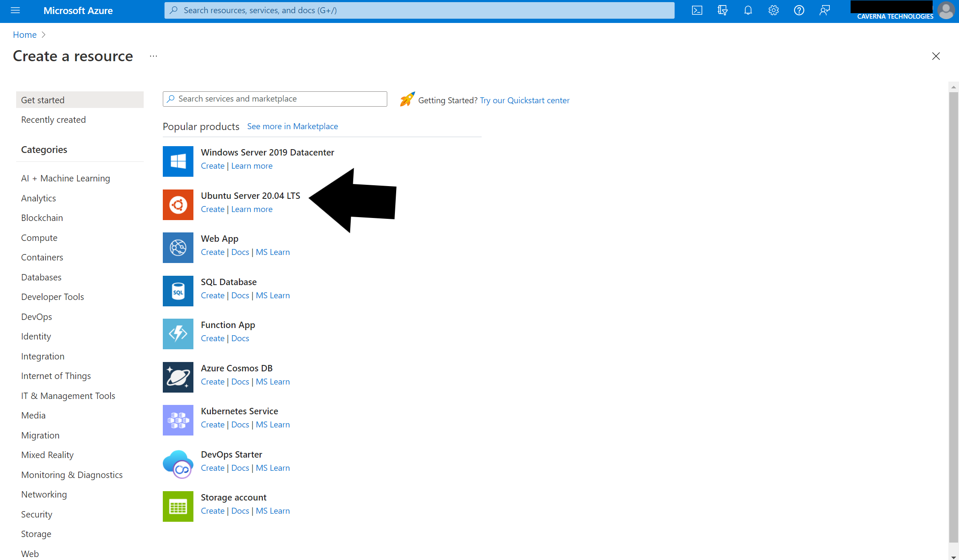
Task: Open See more in Marketplace link
Action: 292,126
